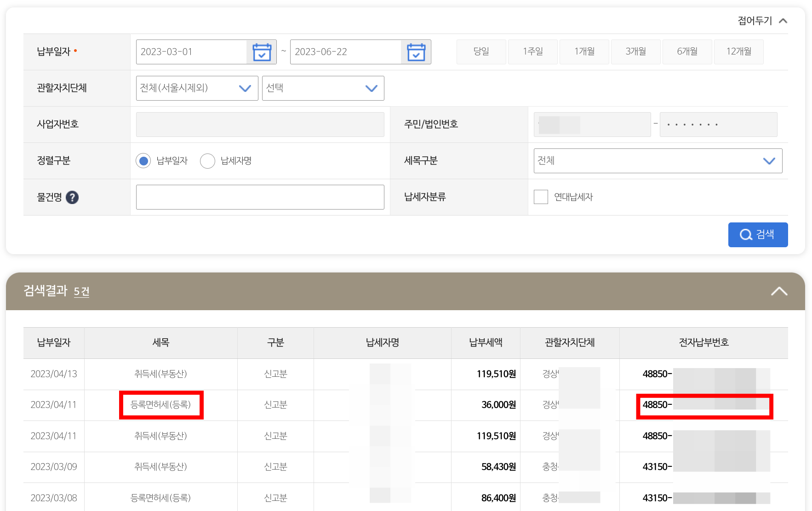Click the 납부세액 column header
The image size is (812, 511).
point(486,343)
